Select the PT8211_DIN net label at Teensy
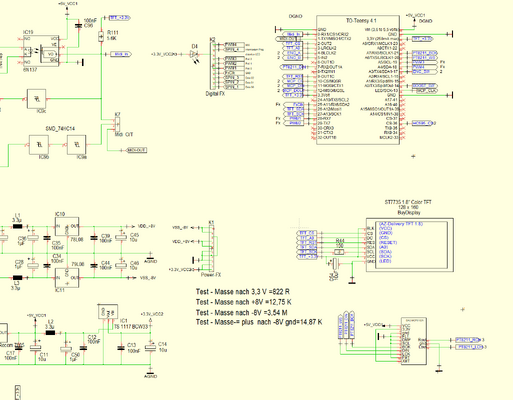 point(294,67)
